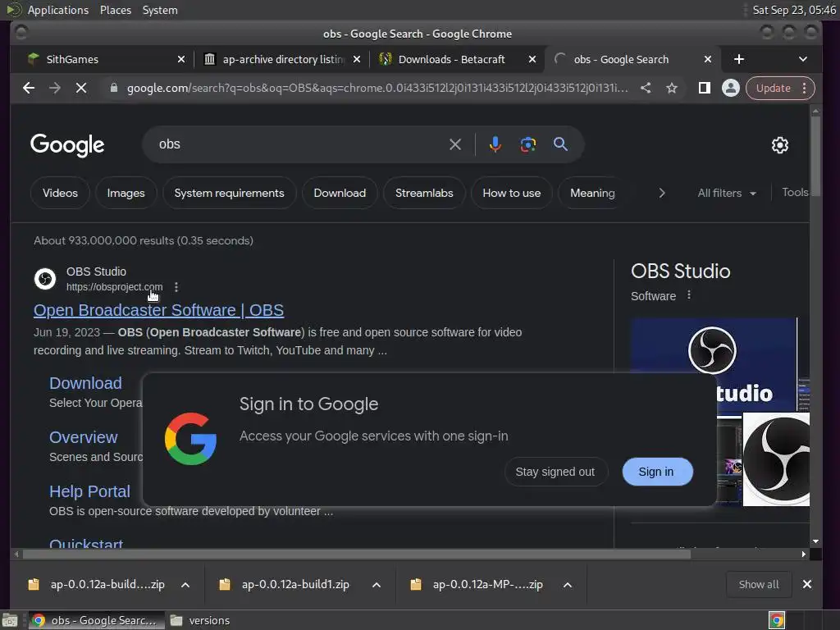Open Google quick settings gear
Screen dimensions: 840x630
tap(779, 144)
